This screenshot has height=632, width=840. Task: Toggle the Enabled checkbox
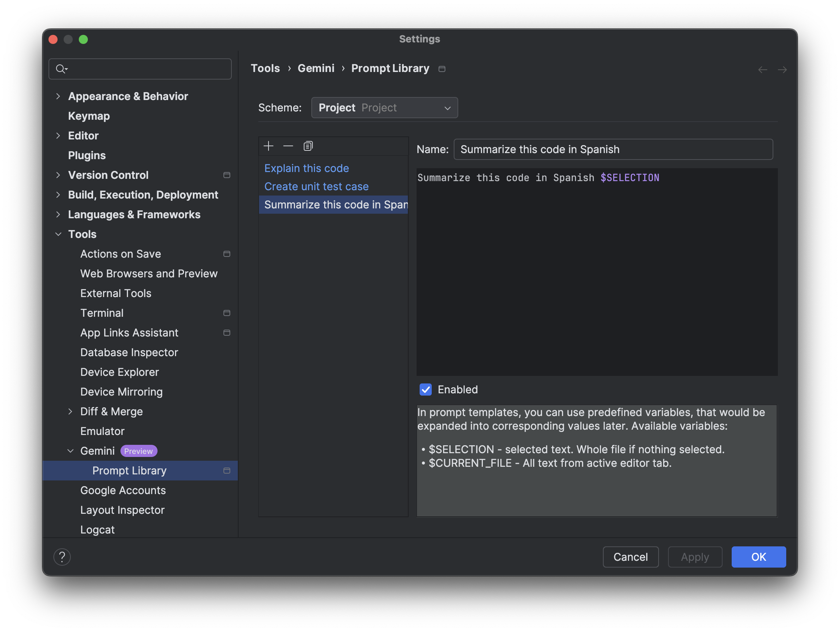425,390
